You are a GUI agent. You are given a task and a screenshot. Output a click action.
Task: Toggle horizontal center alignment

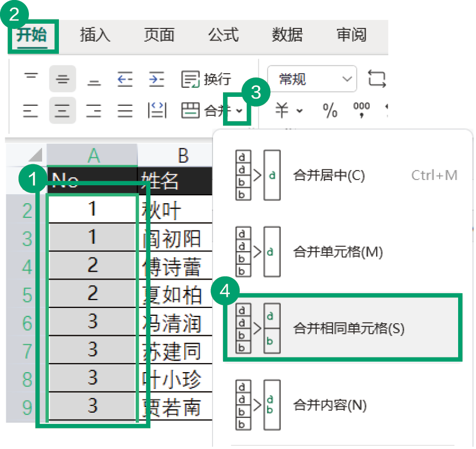click(63, 111)
